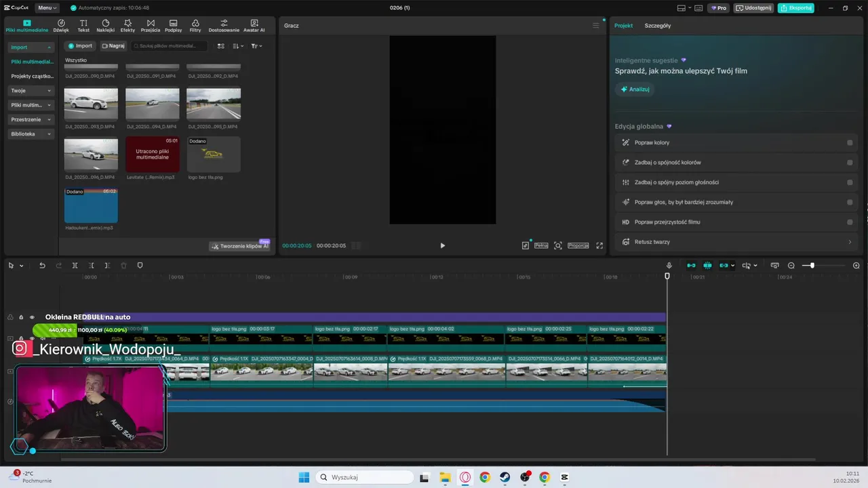The height and width of the screenshot is (488, 868).
Task: Switch media list to grid view icon
Action: click(x=220, y=46)
